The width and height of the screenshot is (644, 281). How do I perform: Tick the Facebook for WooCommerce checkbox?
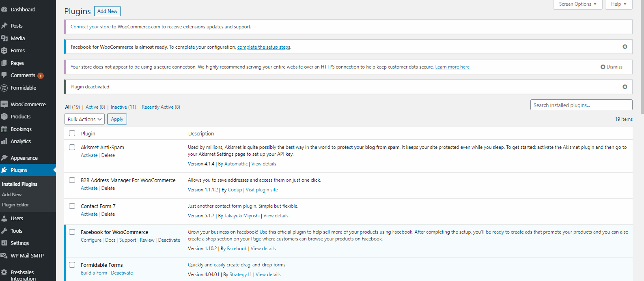click(x=72, y=232)
